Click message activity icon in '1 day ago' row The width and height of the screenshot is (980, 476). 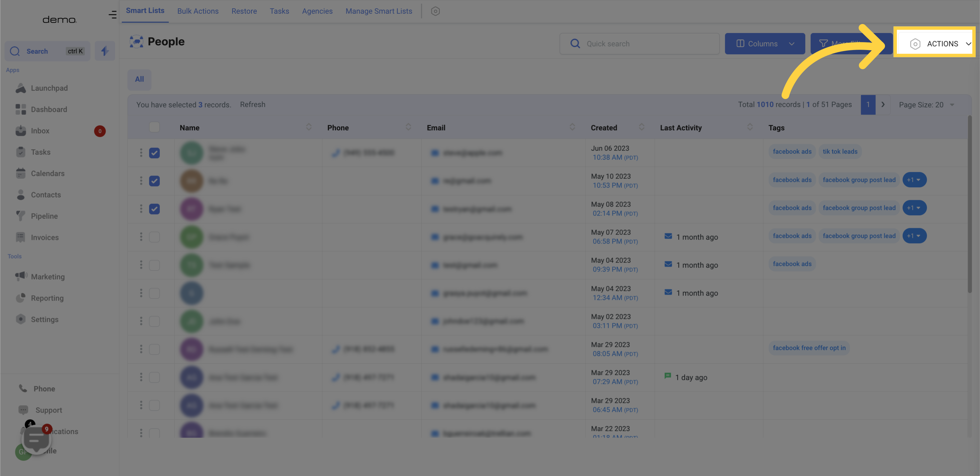(x=667, y=376)
